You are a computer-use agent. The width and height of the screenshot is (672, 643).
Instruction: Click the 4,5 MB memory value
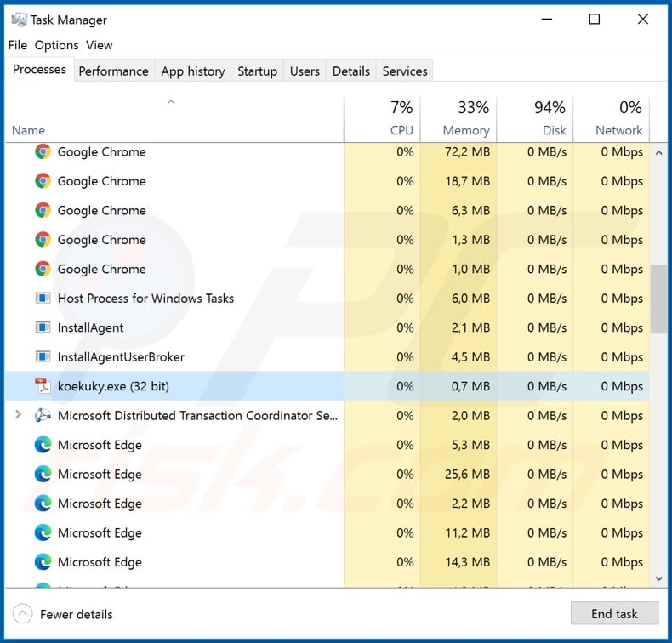coord(470,357)
